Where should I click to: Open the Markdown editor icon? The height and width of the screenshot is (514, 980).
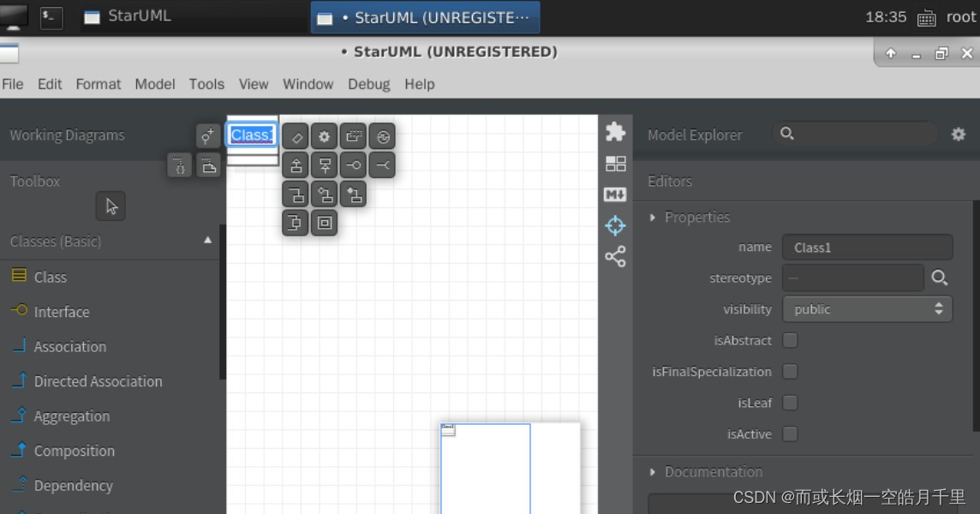(x=616, y=194)
